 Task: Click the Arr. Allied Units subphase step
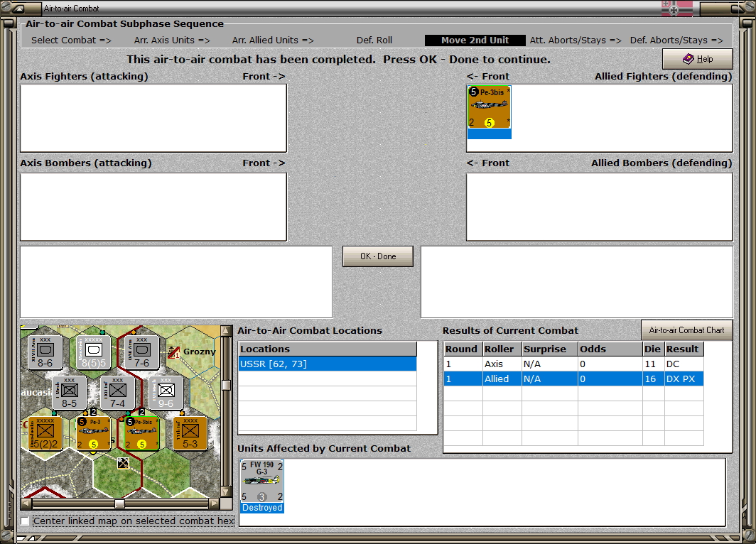[273, 40]
